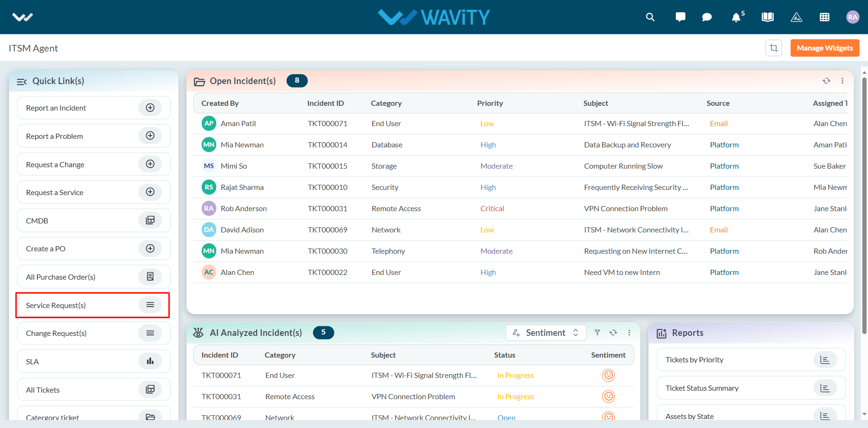This screenshot has height=428, width=868.
Task: Open the search icon in top bar
Action: [x=650, y=17]
